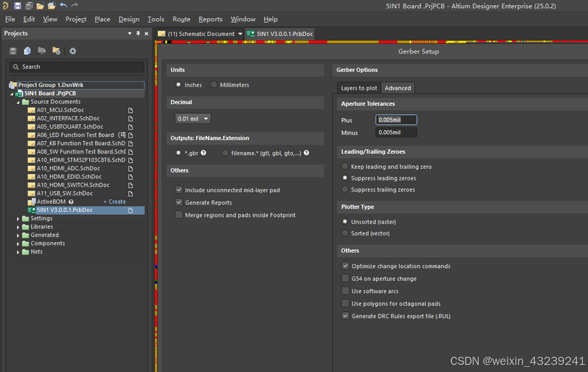Select Millimeters units radio button
Screen dimensions: 588x372
(x=213, y=85)
